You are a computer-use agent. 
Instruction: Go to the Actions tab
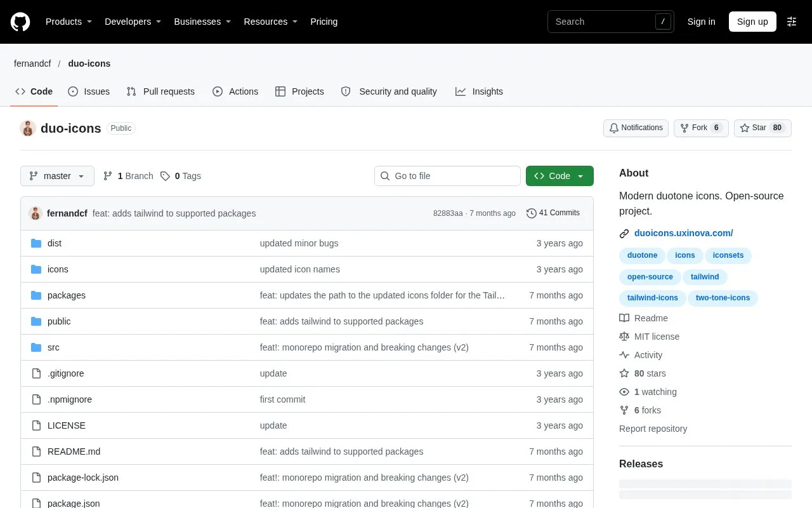(235, 91)
